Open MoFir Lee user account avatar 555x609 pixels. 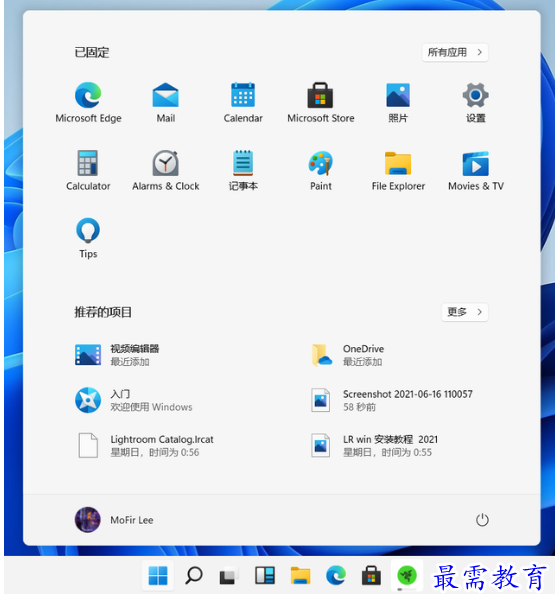coord(87,520)
